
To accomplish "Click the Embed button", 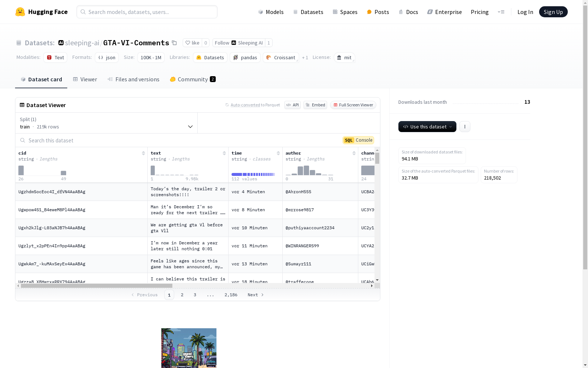I will click(315, 105).
